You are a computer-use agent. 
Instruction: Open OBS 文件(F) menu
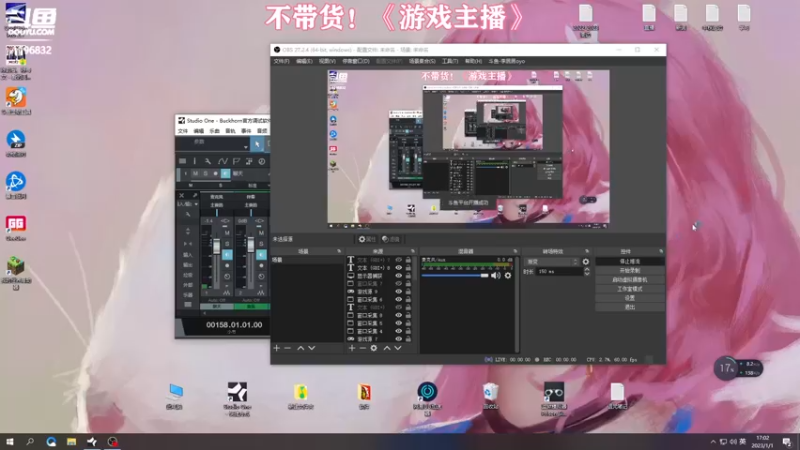281,61
